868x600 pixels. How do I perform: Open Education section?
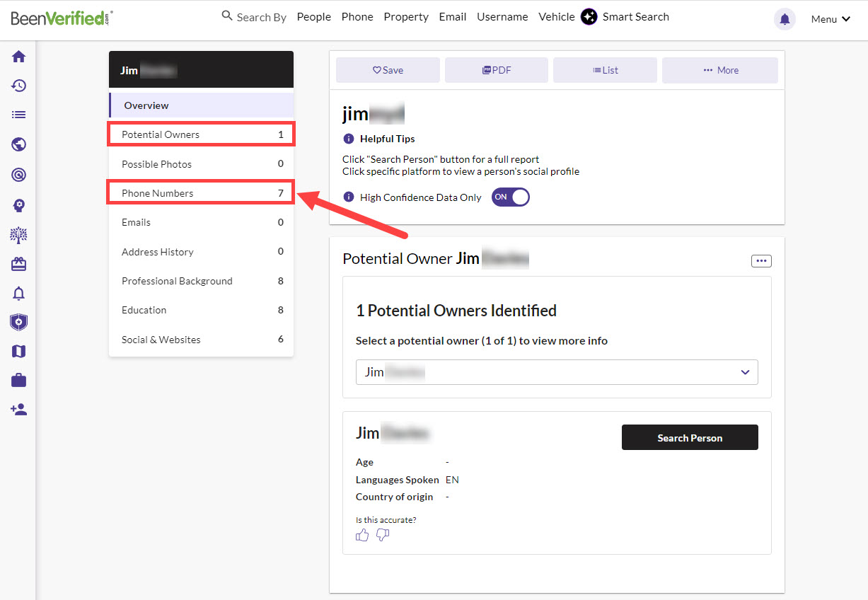coord(201,310)
